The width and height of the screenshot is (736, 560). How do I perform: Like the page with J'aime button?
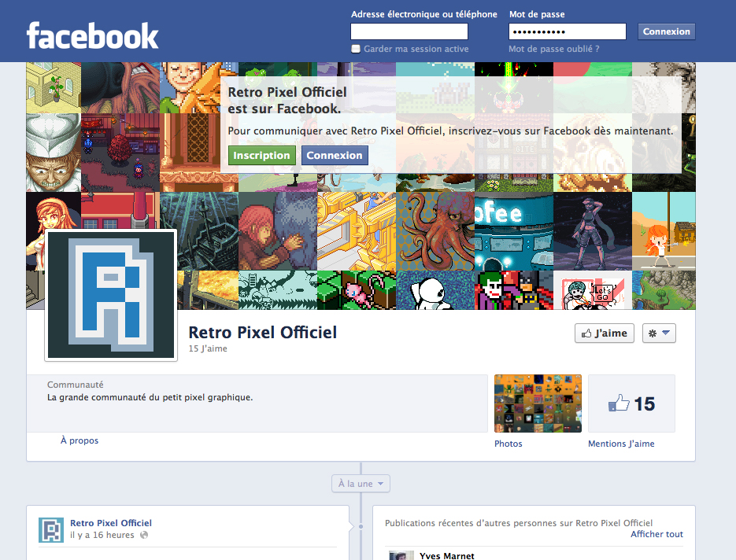pyautogui.click(x=605, y=333)
